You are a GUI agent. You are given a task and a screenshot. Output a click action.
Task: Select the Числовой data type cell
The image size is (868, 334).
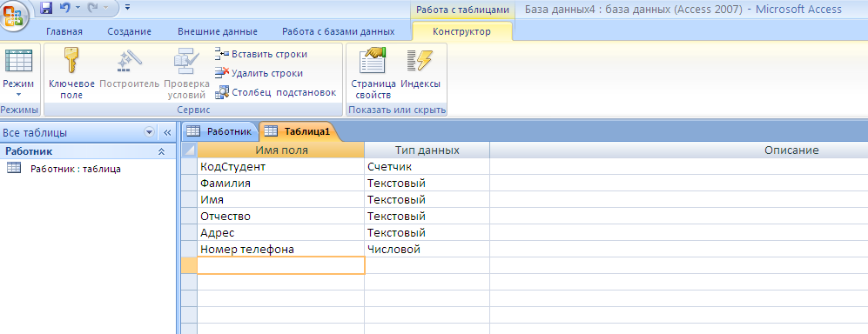427,250
